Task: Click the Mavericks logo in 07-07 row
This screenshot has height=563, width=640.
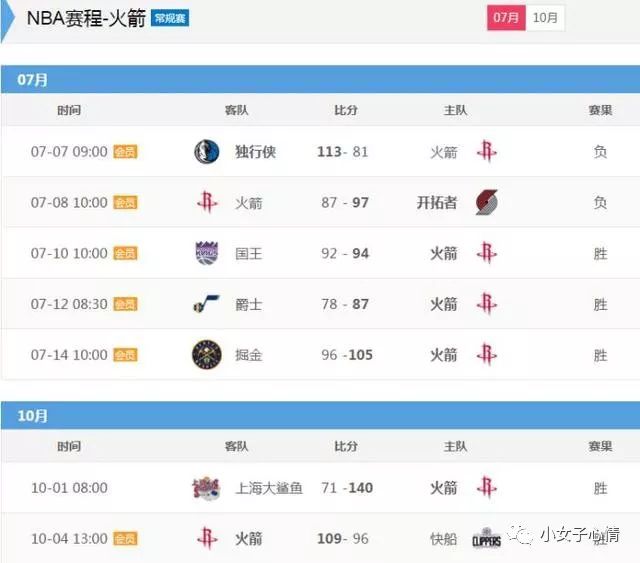Action: [x=207, y=151]
